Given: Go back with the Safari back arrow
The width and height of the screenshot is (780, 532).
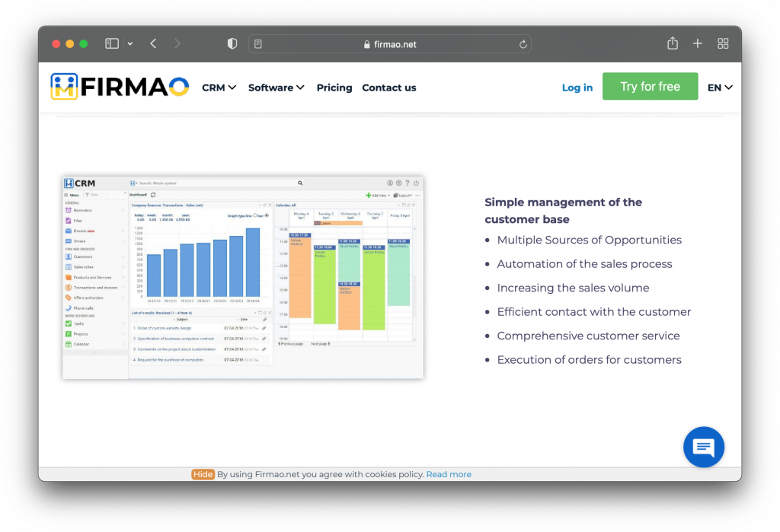Looking at the screenshot, I should coord(153,43).
